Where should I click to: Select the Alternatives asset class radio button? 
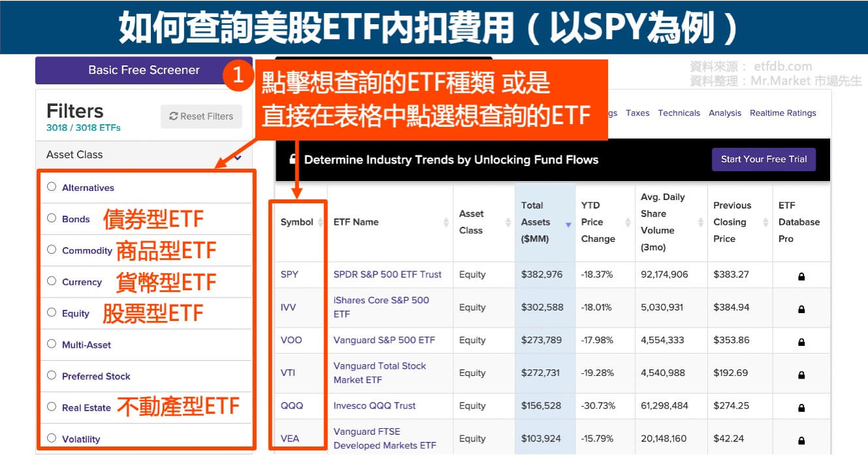52,186
